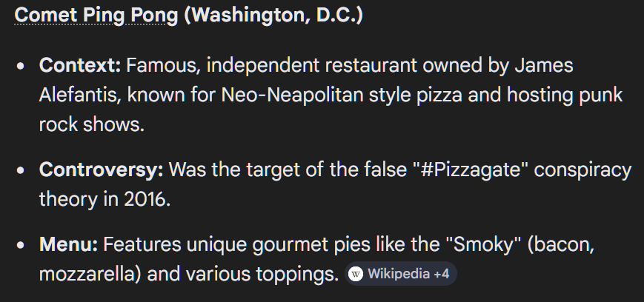Image resolution: width=644 pixels, height=302 pixels.
Task: Open the Comet Ping Pong underlined link
Action: [x=96, y=16]
